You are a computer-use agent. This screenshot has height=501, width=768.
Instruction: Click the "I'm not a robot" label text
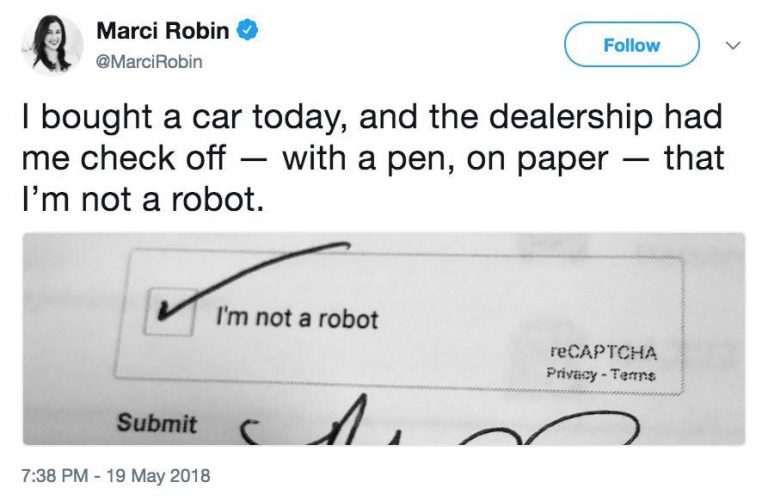click(298, 319)
